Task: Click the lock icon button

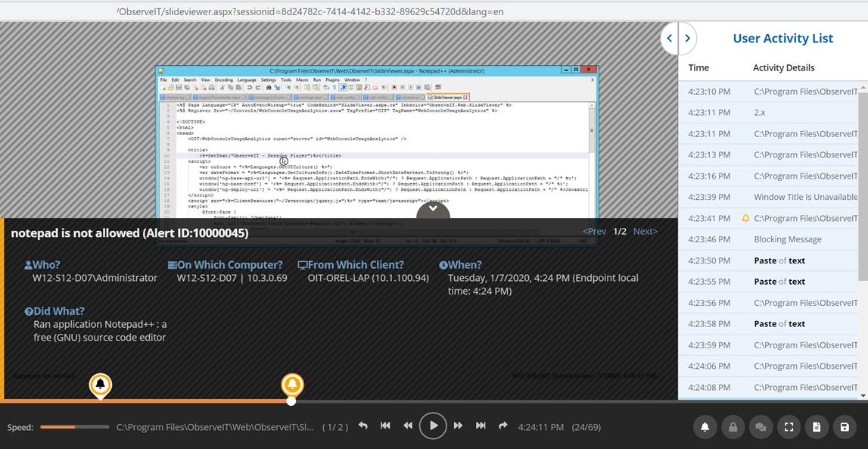Action: (733, 427)
